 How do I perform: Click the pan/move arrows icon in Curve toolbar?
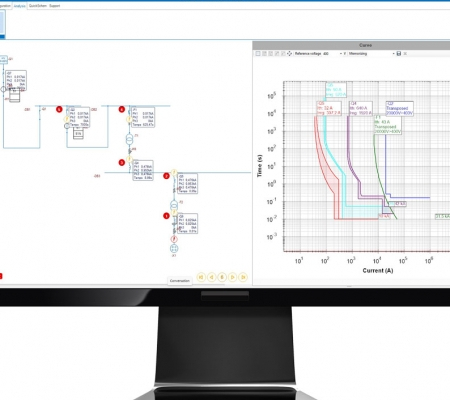[x=289, y=54]
